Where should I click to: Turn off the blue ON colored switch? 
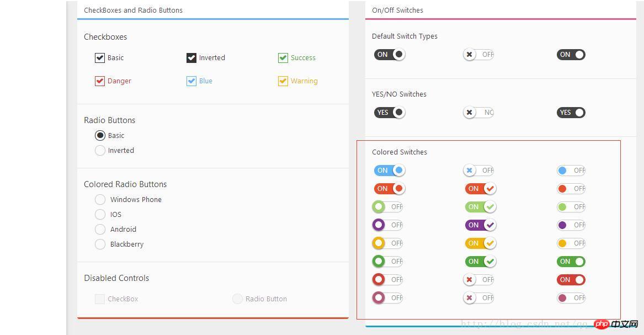390,171
